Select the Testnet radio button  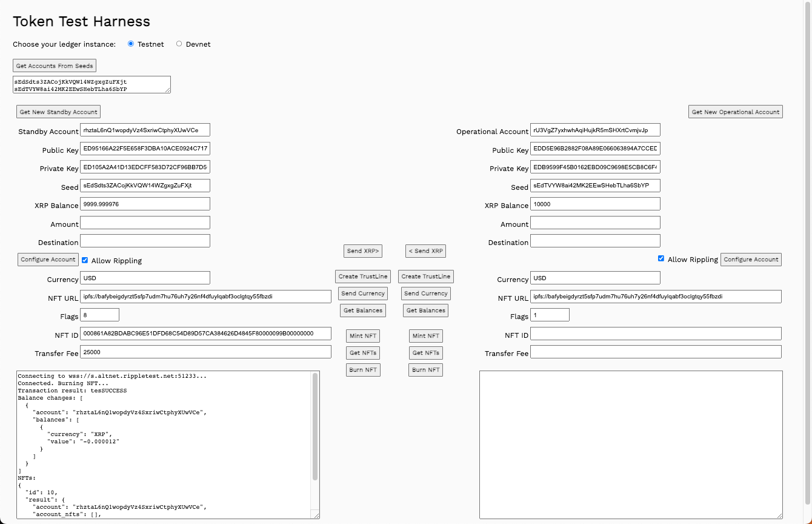131,44
